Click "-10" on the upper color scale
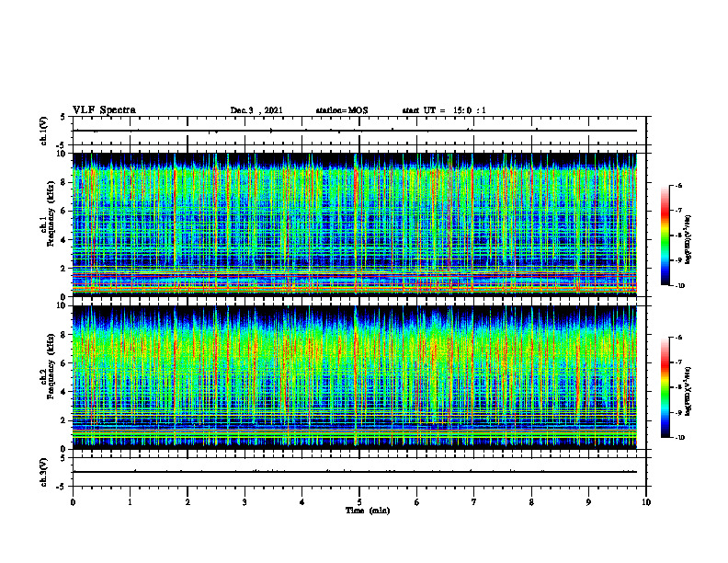 pos(679,286)
